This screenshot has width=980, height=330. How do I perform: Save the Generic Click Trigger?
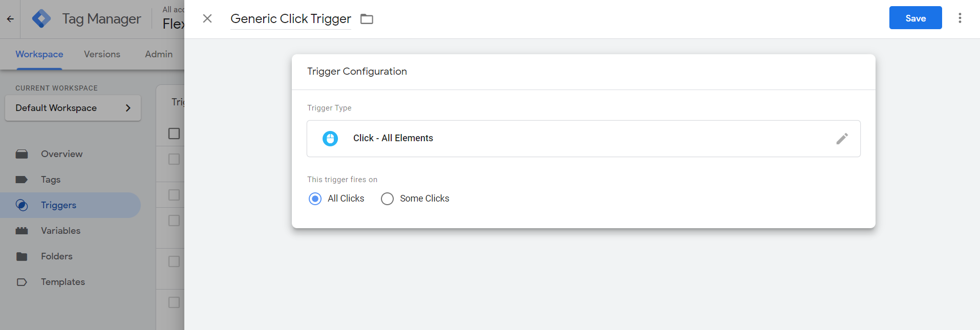click(x=915, y=17)
